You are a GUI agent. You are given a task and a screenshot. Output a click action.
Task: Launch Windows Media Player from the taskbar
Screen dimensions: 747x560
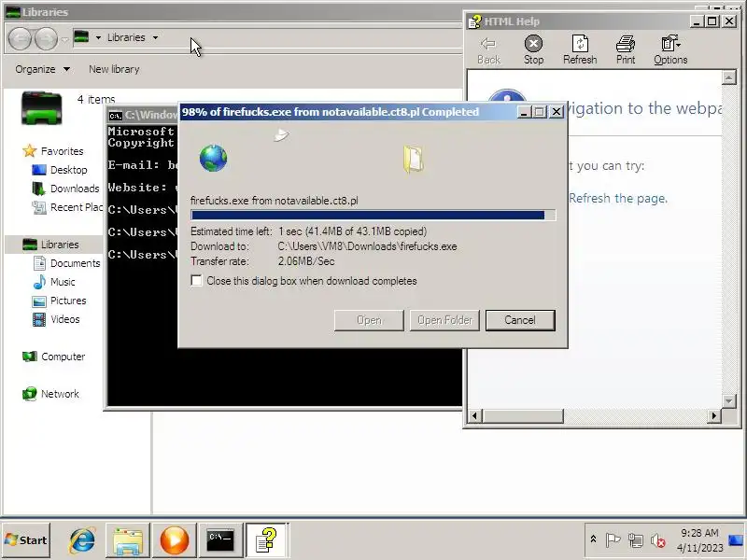tap(174, 540)
